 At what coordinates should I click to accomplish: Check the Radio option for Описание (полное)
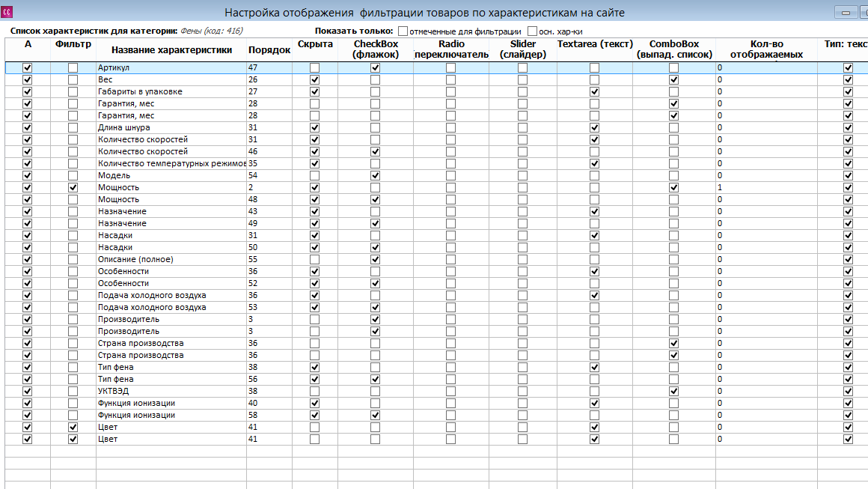click(450, 259)
